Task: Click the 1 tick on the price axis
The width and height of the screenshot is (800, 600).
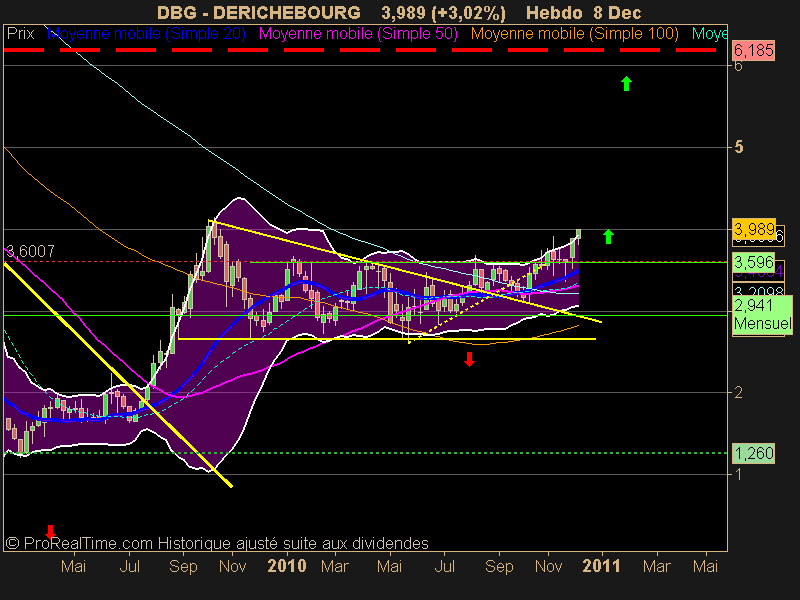Action: [738, 474]
